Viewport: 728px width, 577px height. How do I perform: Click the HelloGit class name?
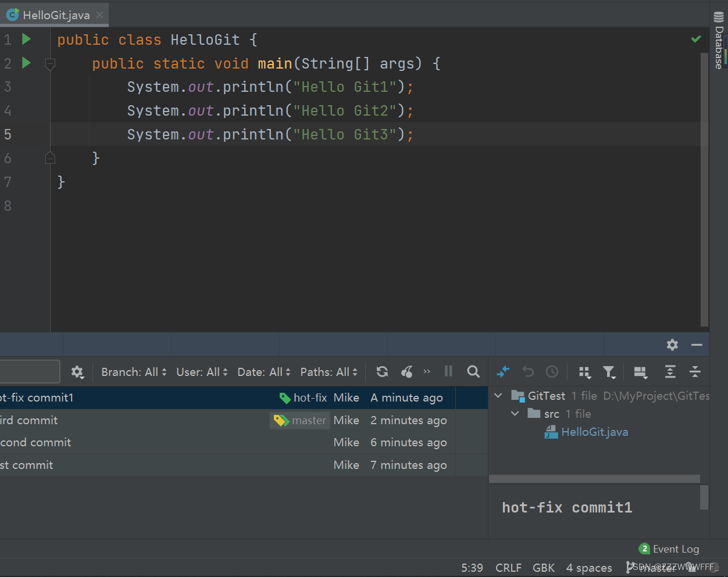tap(205, 40)
